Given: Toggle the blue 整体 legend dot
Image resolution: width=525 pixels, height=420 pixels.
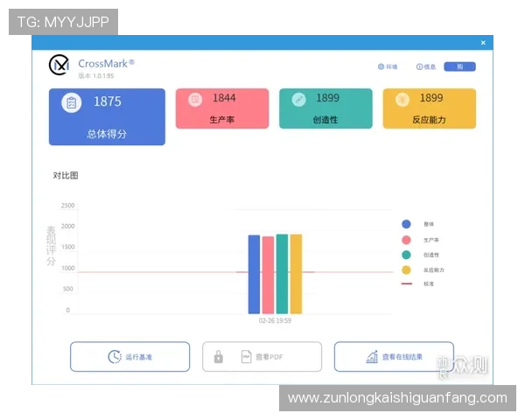Looking at the screenshot, I should (406, 224).
